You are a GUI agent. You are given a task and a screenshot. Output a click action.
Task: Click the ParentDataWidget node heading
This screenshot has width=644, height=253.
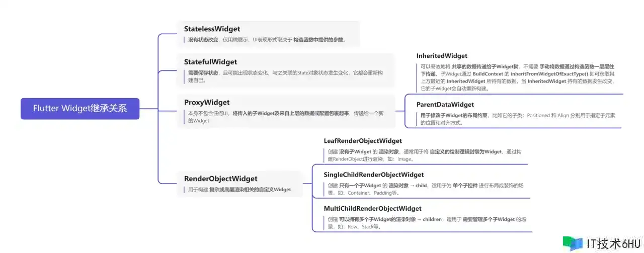click(445, 105)
